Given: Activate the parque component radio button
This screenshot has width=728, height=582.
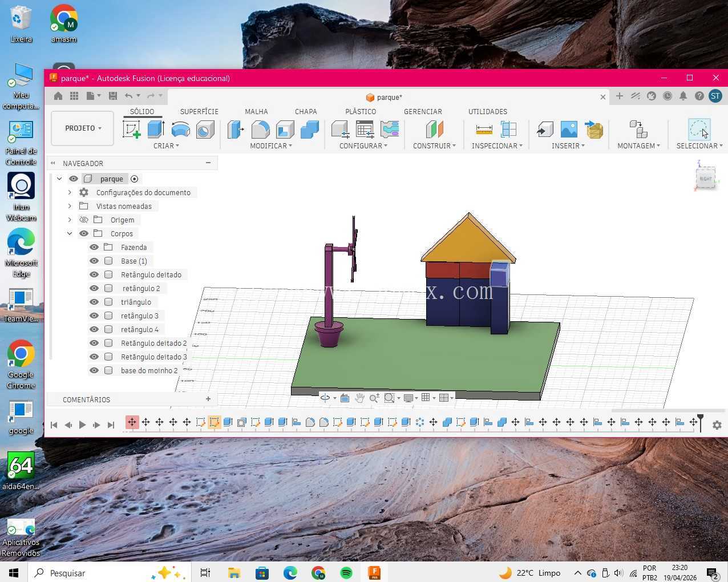Looking at the screenshot, I should [135, 179].
